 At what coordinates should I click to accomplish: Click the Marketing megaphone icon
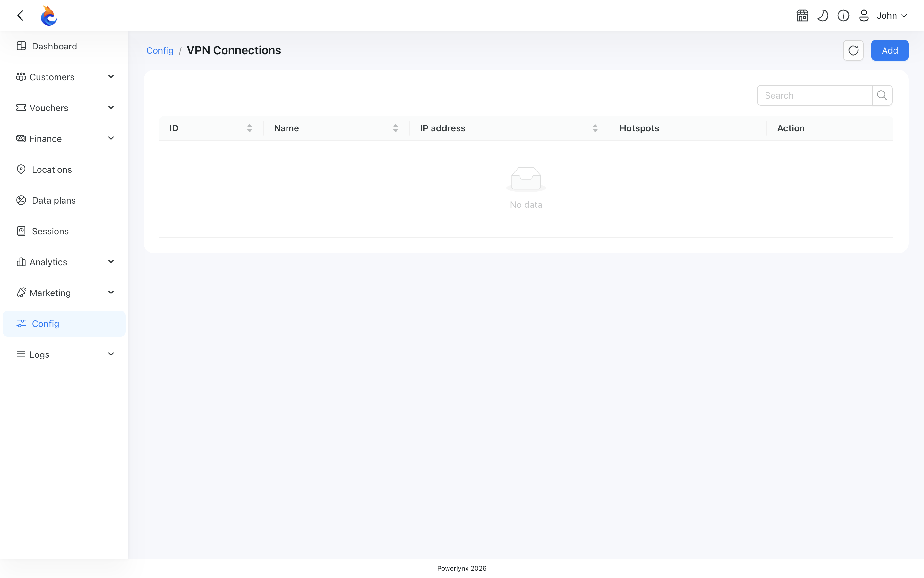[x=21, y=293]
